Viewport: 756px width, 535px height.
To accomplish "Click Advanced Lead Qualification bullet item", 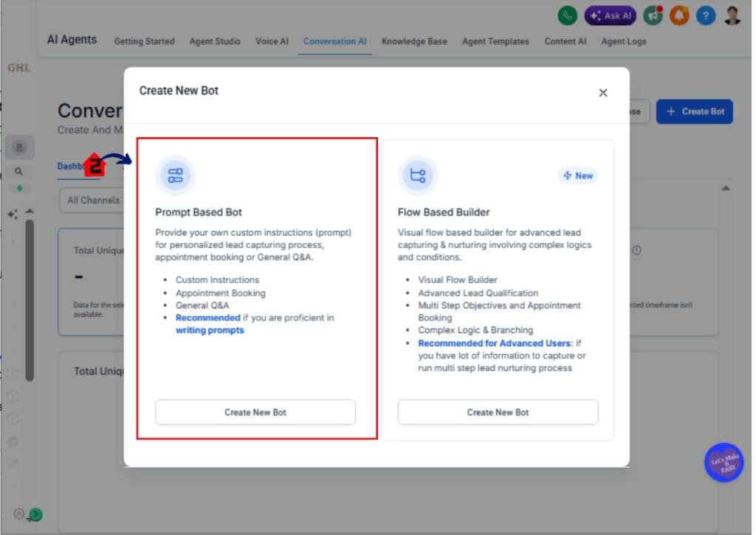I will click(478, 292).
